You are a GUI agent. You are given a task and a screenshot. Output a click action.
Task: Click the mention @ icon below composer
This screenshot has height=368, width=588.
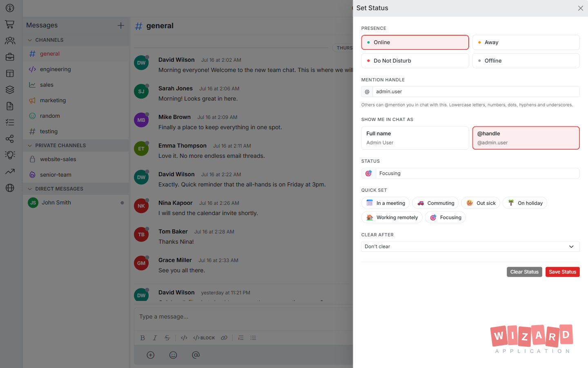[x=196, y=355]
